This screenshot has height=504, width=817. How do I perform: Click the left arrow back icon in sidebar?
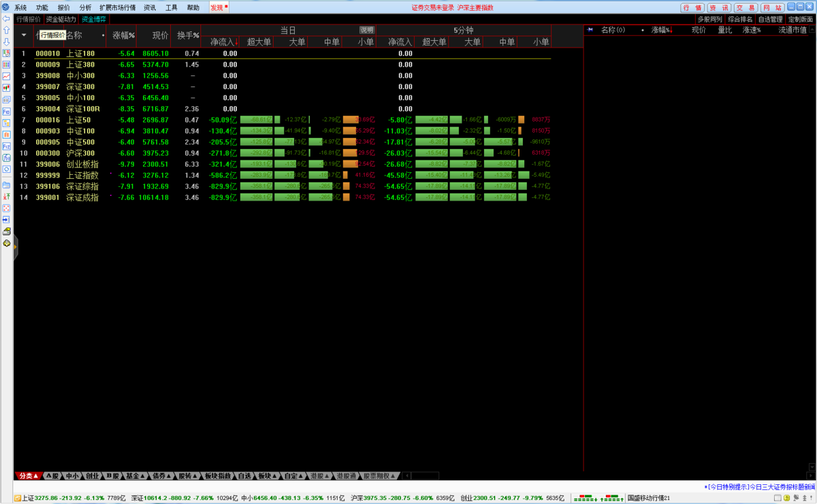coord(7,19)
